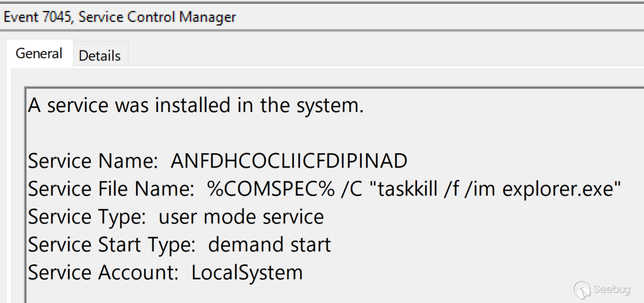Click the 'demand start' value
This screenshot has height=303, width=644.
[269, 244]
